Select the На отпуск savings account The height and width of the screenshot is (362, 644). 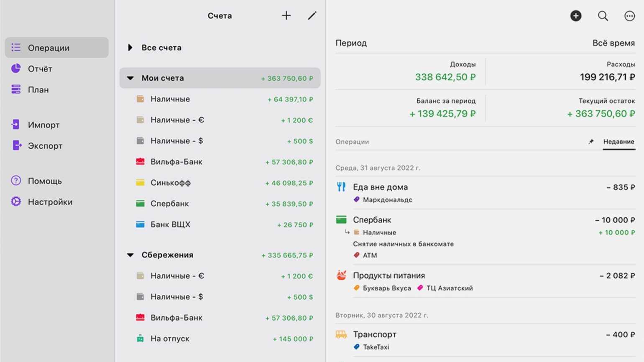170,339
